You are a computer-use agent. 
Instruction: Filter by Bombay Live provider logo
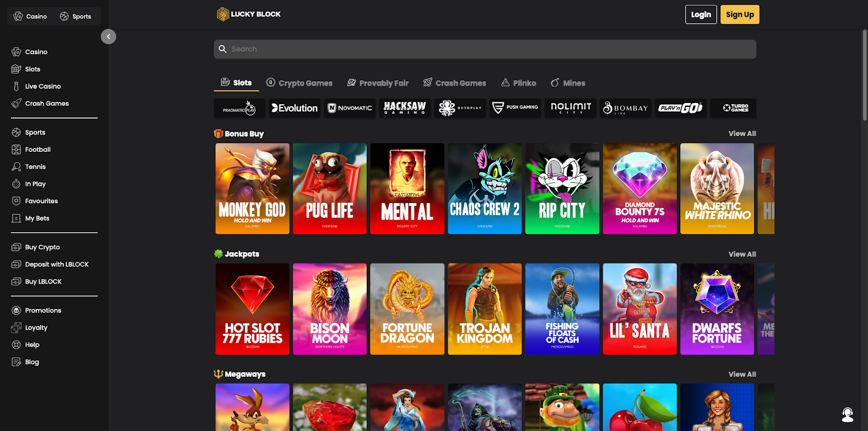(626, 108)
